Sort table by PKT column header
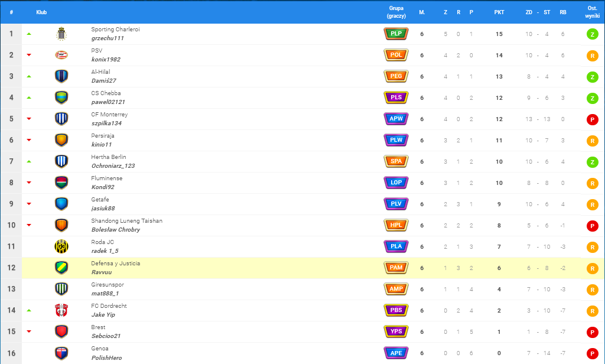This screenshot has height=364, width=605. pos(499,12)
